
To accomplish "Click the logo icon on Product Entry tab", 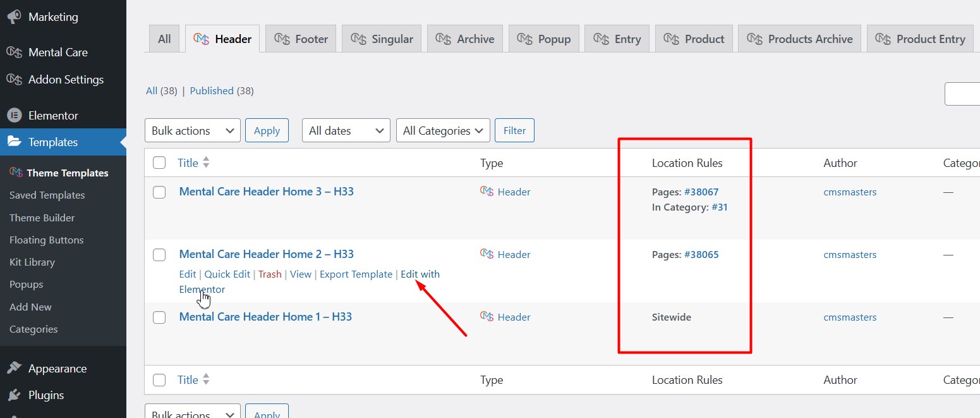I will pyautogui.click(x=883, y=39).
